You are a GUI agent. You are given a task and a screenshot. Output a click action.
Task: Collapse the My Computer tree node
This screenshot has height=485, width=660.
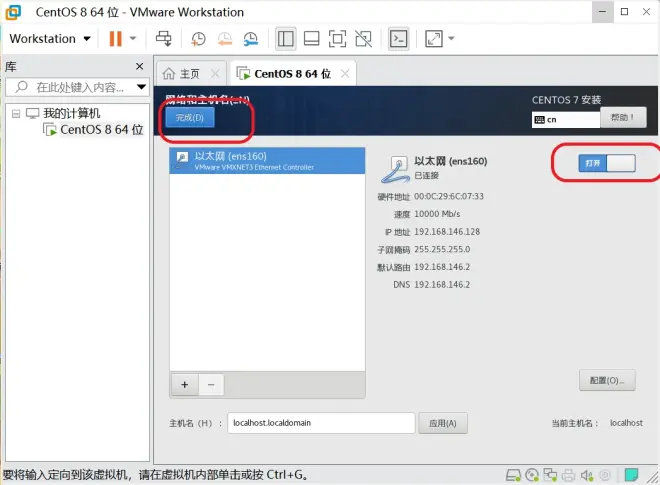(16, 114)
